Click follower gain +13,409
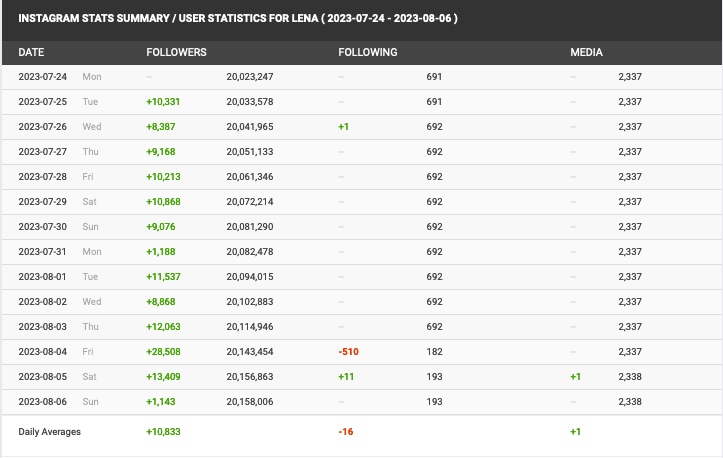 (x=163, y=376)
